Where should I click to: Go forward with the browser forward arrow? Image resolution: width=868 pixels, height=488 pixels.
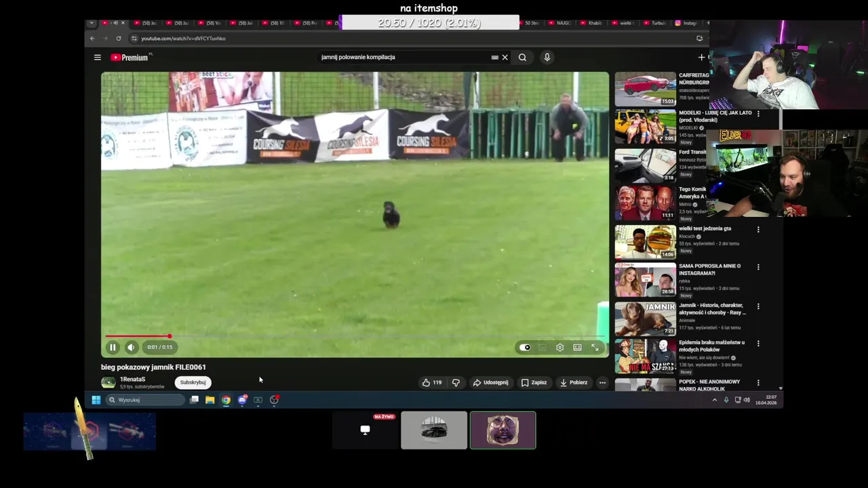[x=105, y=39]
